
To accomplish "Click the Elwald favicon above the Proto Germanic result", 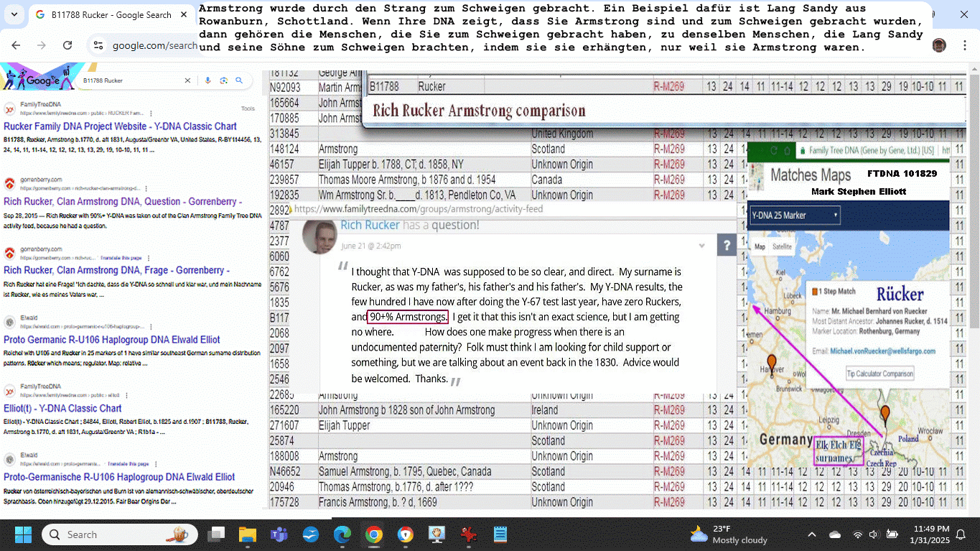I will point(9,322).
